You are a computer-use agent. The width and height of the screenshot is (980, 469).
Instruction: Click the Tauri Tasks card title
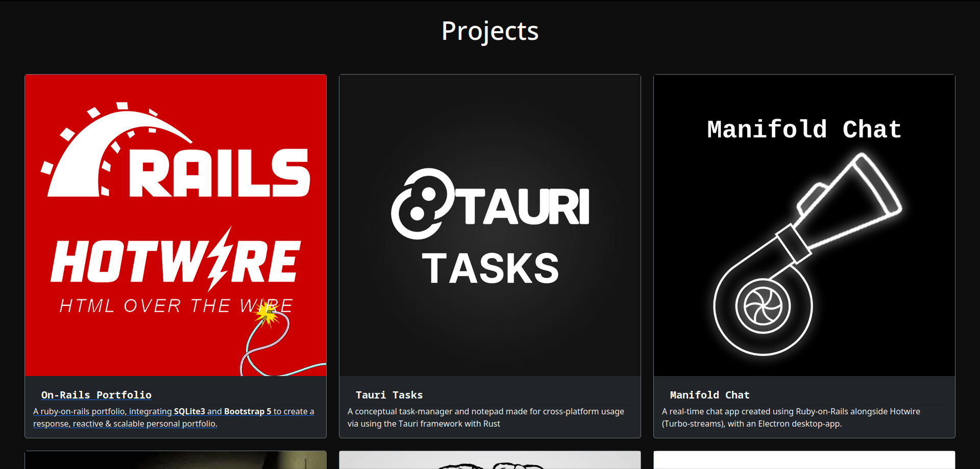click(389, 395)
